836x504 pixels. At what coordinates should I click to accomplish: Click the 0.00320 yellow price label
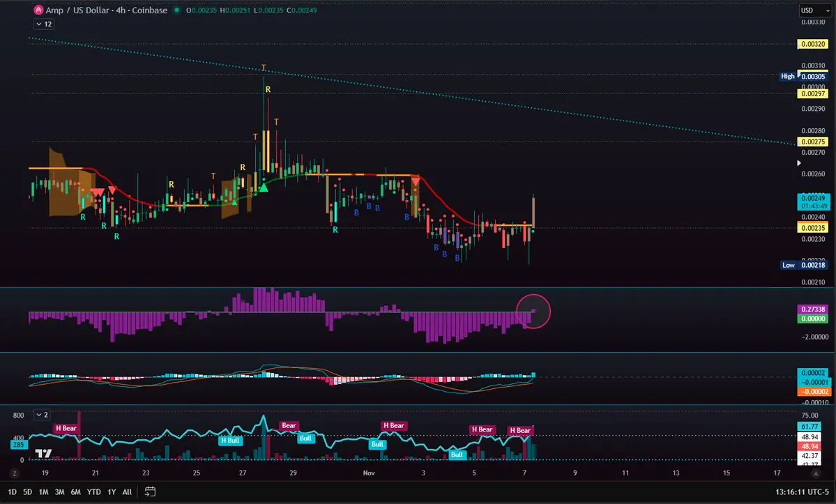813,44
